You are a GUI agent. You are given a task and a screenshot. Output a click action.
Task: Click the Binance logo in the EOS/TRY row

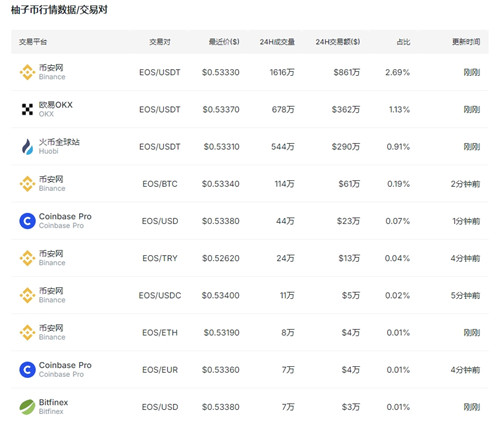point(27,258)
